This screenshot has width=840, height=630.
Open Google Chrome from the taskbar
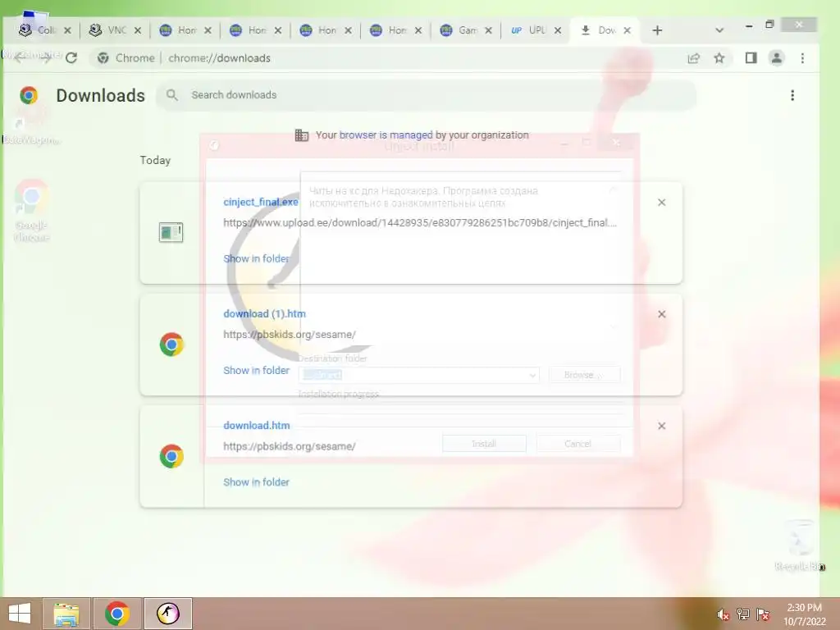[117, 614]
